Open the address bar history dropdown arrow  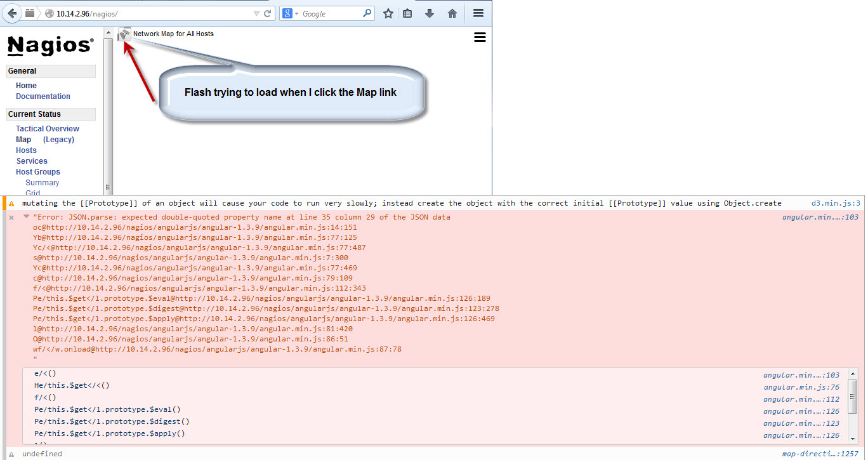pyautogui.click(x=256, y=13)
